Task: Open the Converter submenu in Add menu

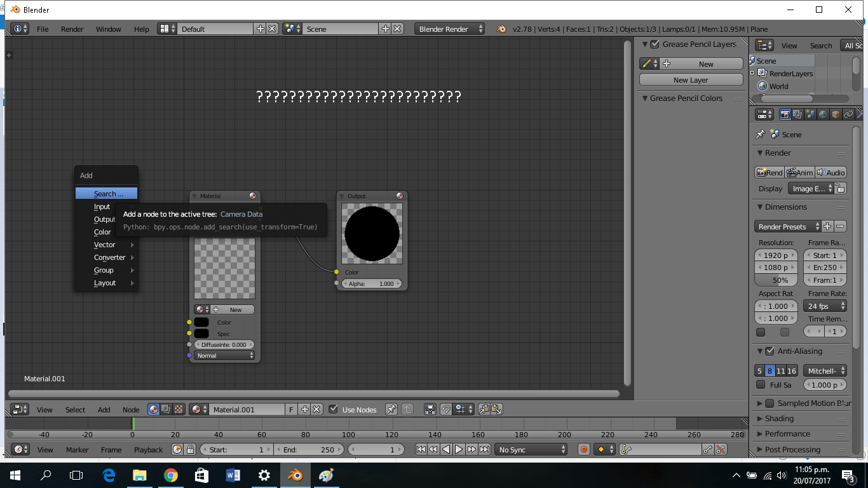Action: 110,257
